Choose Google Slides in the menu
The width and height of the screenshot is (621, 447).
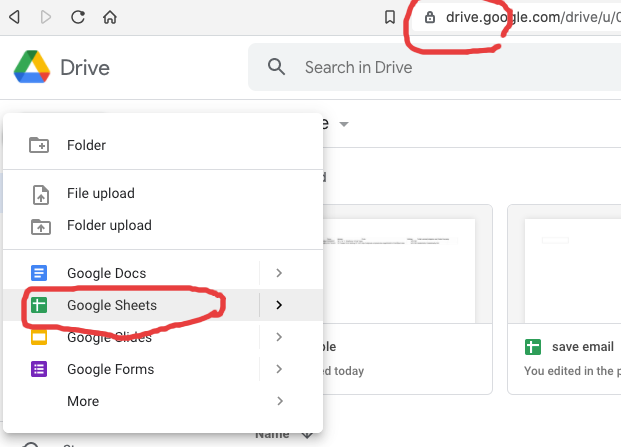(x=109, y=338)
